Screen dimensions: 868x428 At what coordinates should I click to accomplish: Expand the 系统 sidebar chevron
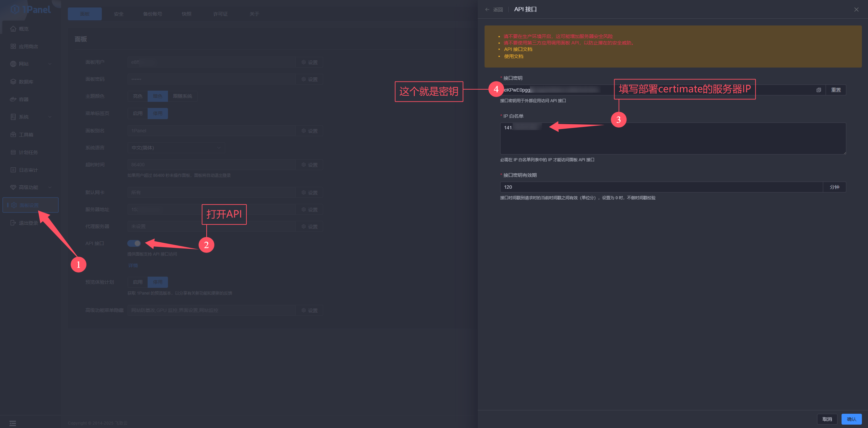[50, 117]
